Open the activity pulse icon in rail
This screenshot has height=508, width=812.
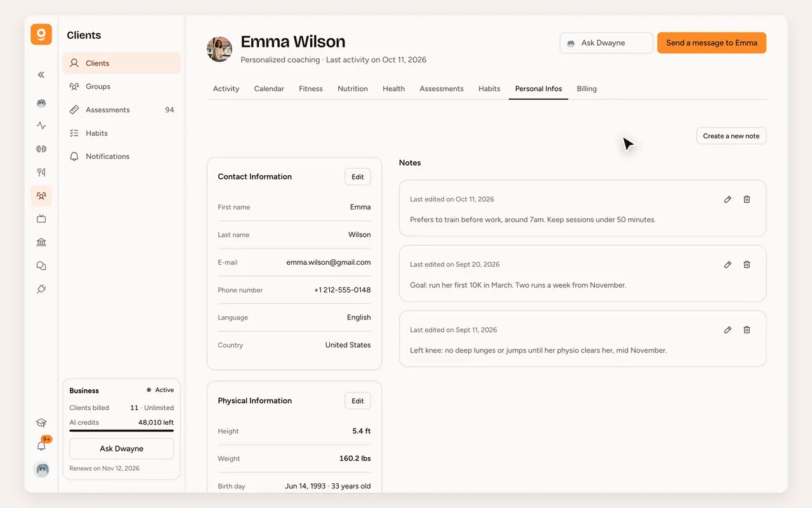(41, 126)
